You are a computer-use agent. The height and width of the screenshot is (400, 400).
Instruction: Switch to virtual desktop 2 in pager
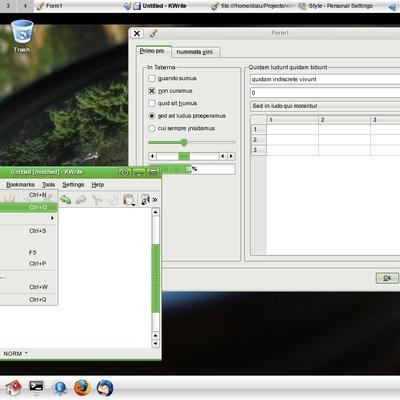8,6
